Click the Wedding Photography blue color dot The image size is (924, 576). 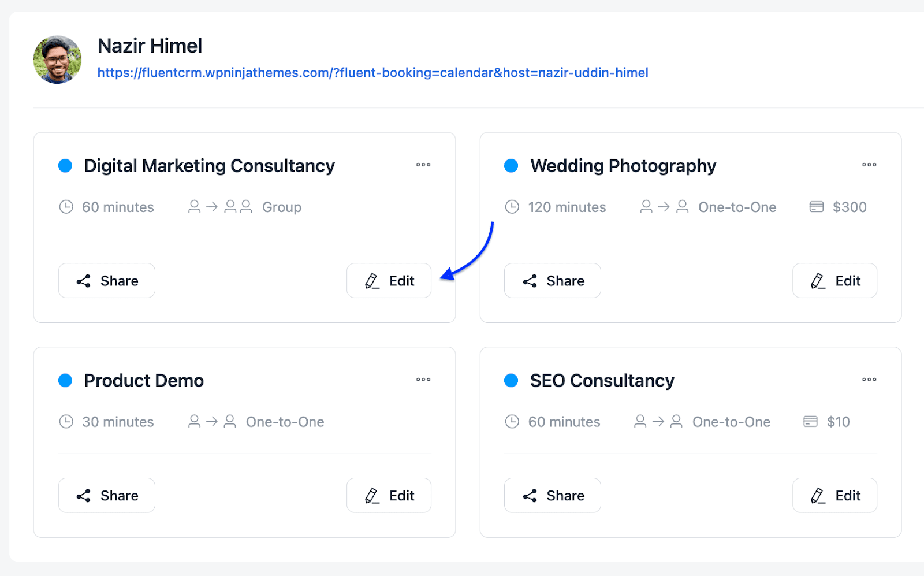[511, 166]
